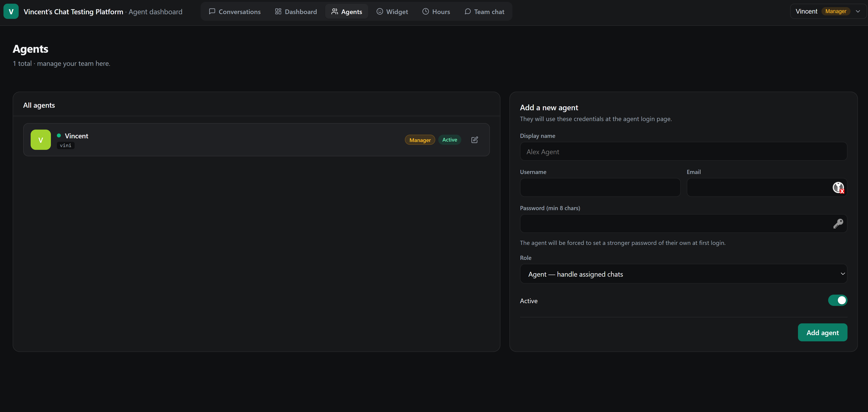This screenshot has width=868, height=412.
Task: Click Vincent's Chat Testing Platform title
Action: click(x=73, y=12)
